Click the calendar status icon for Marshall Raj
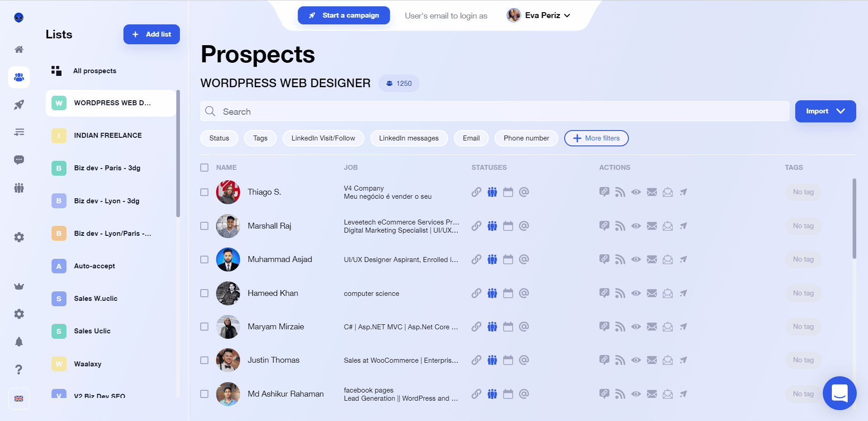 pos(508,226)
